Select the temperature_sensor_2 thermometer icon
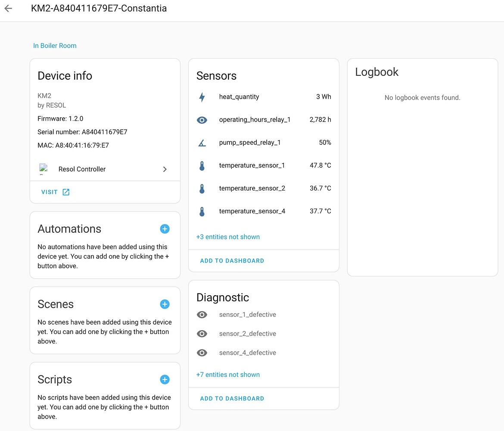 tap(202, 188)
